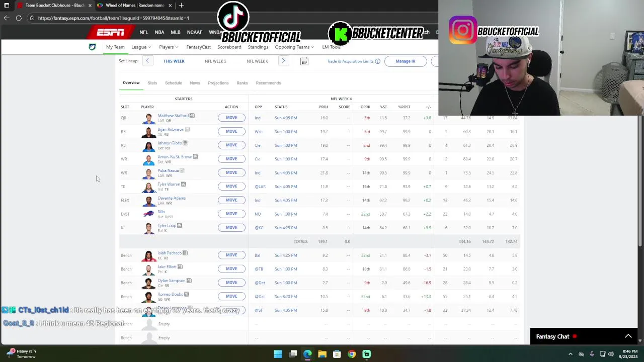
Task: Select the Overview tab
Action: coord(131,83)
